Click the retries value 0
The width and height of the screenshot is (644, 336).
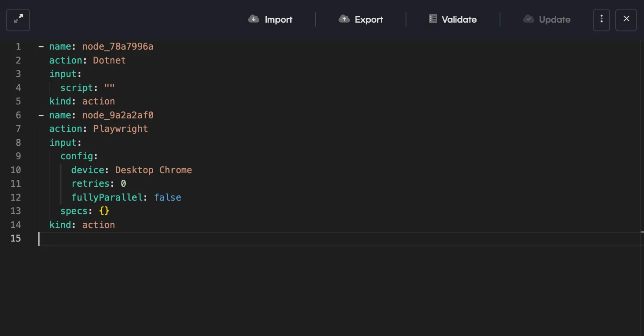click(x=124, y=184)
